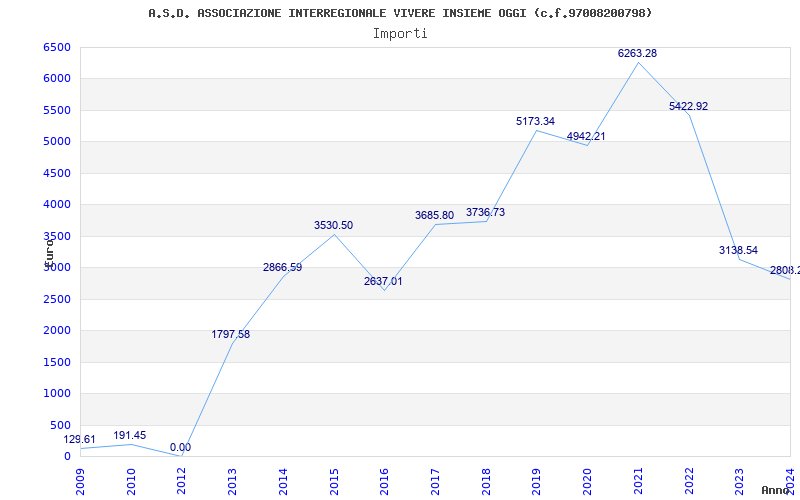Click the 2014 x-axis year label

[x=283, y=482]
